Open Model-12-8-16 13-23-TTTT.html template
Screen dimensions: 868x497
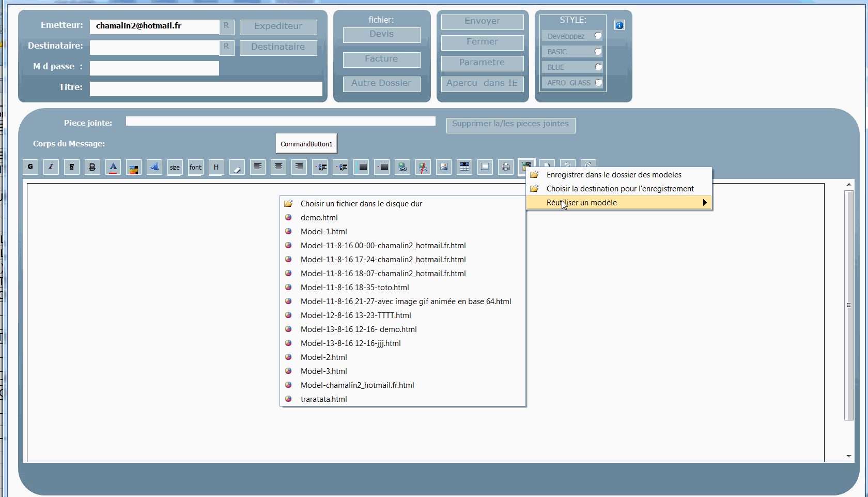(402, 315)
